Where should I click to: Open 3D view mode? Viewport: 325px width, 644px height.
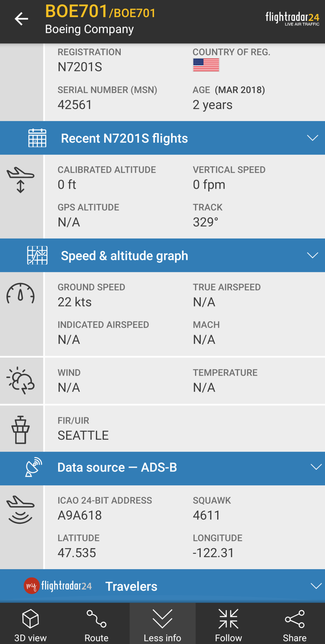click(30, 624)
